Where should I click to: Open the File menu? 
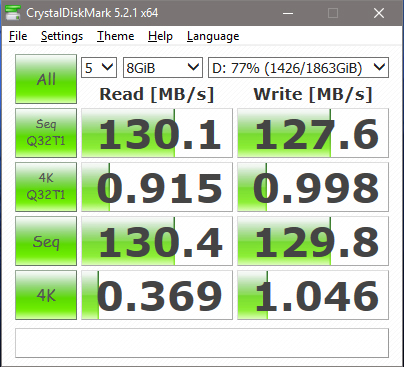[18, 36]
